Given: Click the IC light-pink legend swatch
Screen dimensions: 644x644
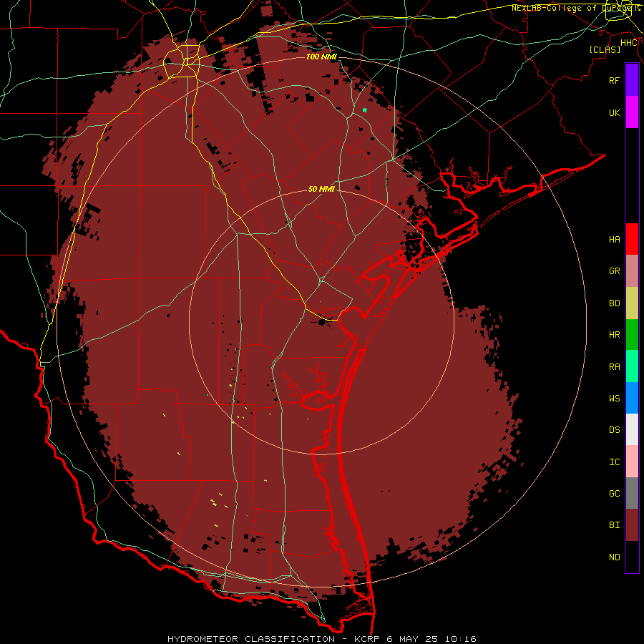Looking at the screenshot, I should (x=632, y=462).
